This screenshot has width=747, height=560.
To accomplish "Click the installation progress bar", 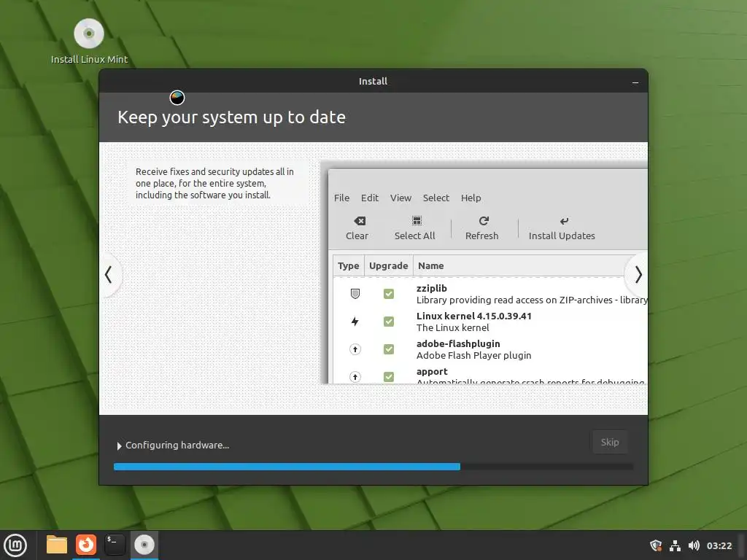I will [x=373, y=467].
